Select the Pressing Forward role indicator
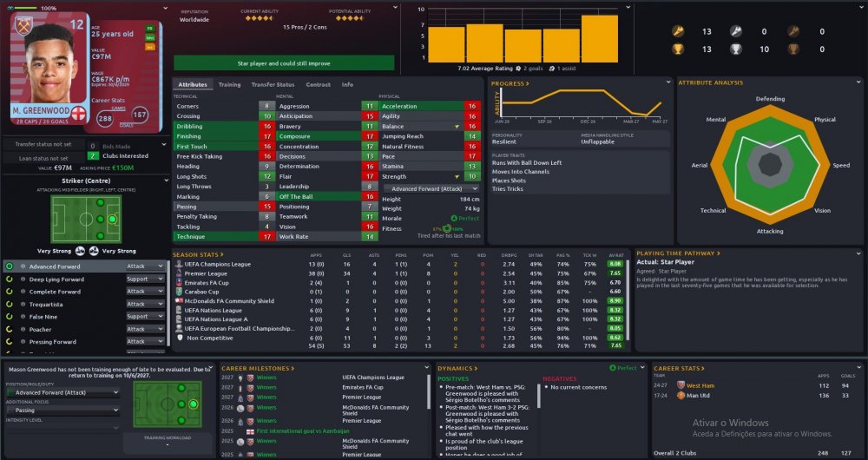Screen dimensions: 868x460 10,342
